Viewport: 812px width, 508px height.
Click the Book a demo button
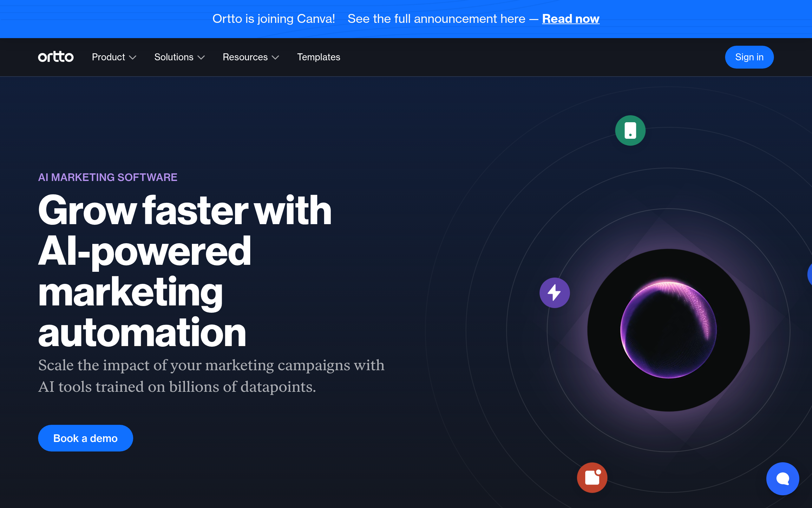point(86,438)
